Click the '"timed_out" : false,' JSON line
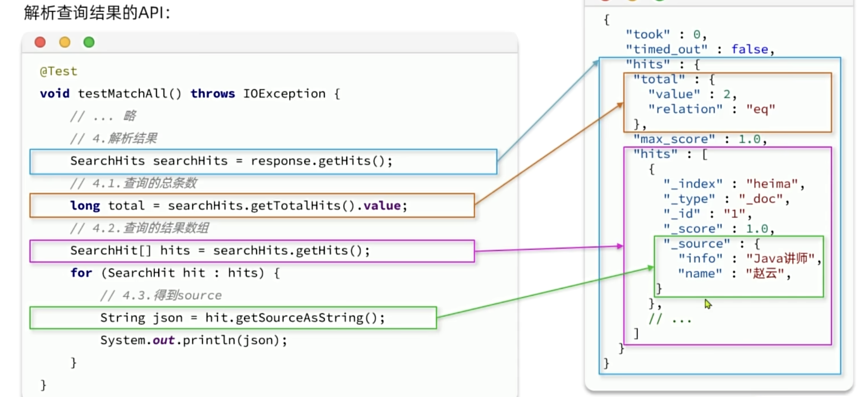The height and width of the screenshot is (397, 868). tap(700, 50)
